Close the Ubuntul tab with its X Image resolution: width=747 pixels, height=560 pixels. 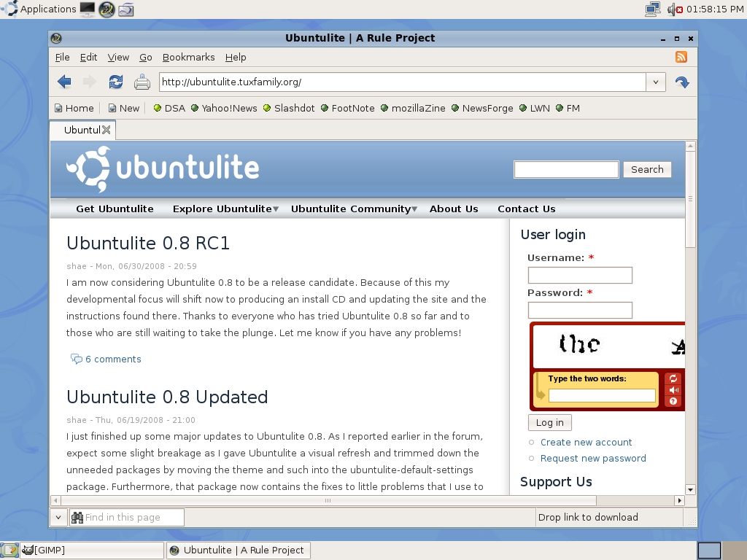tap(107, 130)
